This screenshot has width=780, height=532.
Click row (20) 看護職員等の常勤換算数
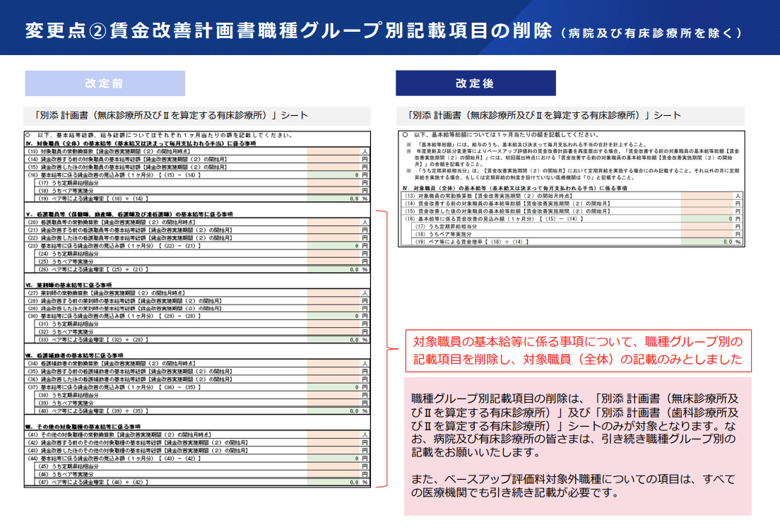point(197,222)
